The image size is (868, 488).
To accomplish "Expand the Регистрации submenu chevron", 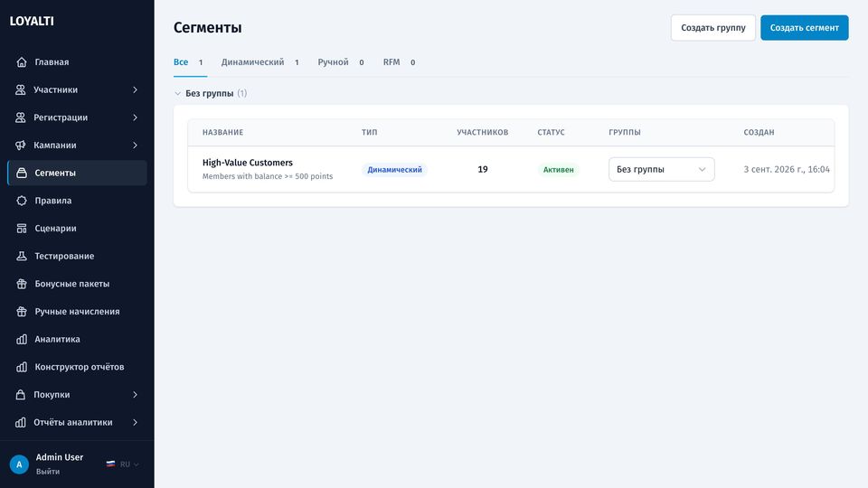I will [135, 117].
